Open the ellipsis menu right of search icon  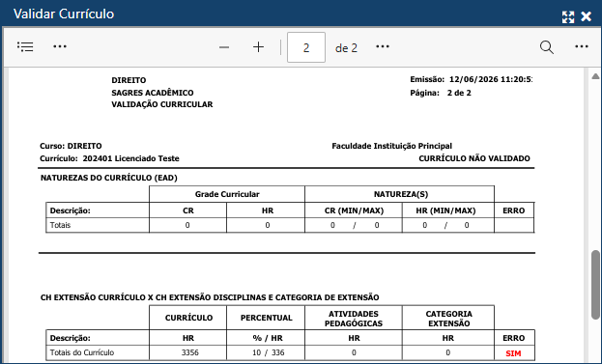[582, 46]
